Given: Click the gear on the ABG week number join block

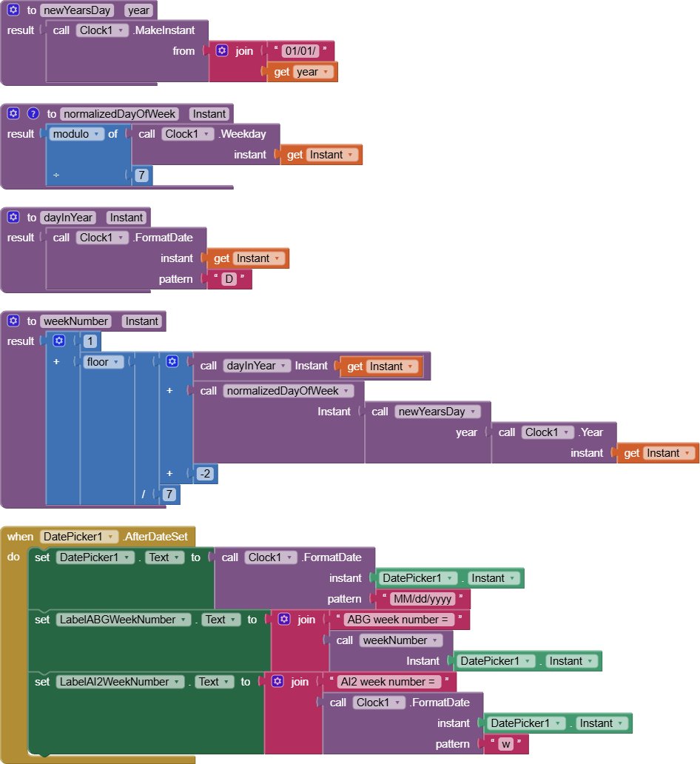Looking at the screenshot, I should click(284, 620).
